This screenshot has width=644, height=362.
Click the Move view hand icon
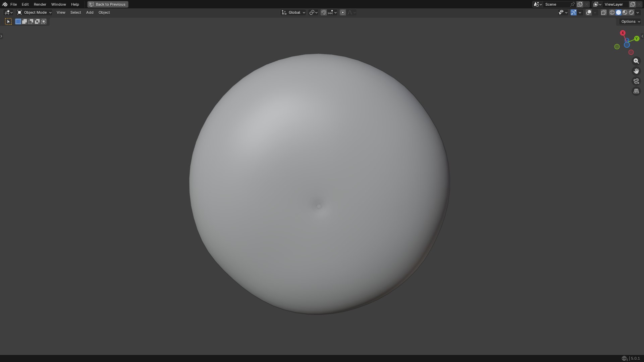click(x=636, y=71)
